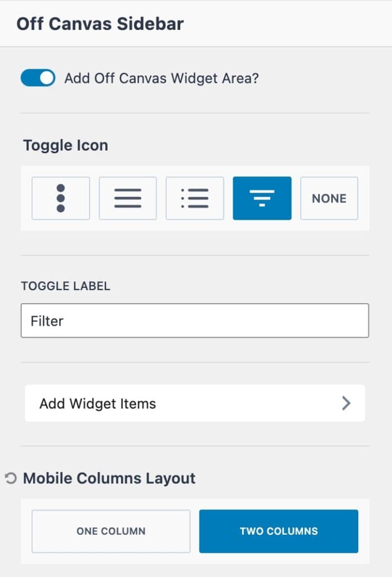Click the Off Canvas Sidebar panel title
392x577 pixels.
pyautogui.click(x=100, y=24)
